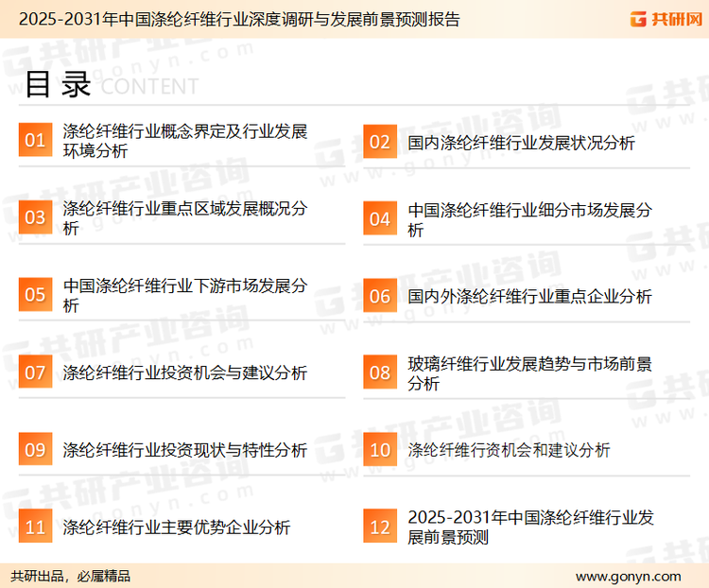Select chapter 国内涤纶纤维行业发展状况分析
Screen dimensions: 709x588
pyautogui.click(x=521, y=143)
